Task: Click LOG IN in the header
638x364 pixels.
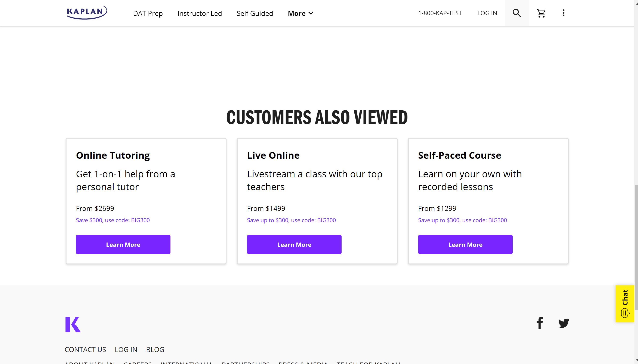Action: tap(487, 13)
